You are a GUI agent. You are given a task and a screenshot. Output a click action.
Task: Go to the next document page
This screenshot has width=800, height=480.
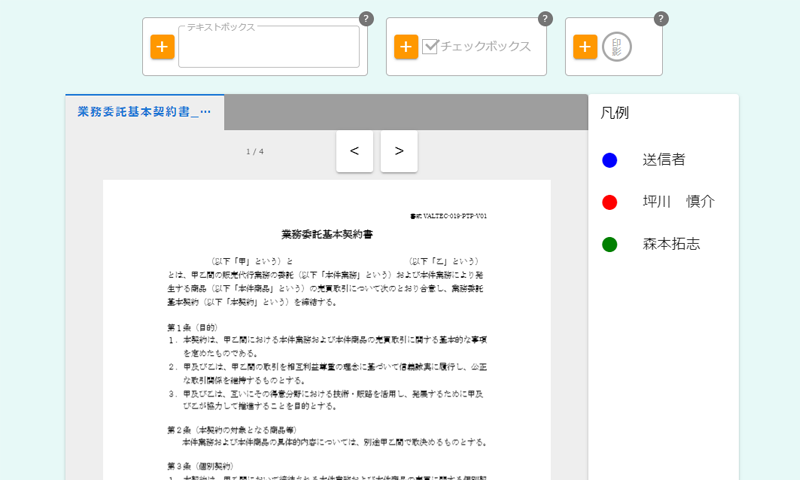pyautogui.click(x=399, y=151)
